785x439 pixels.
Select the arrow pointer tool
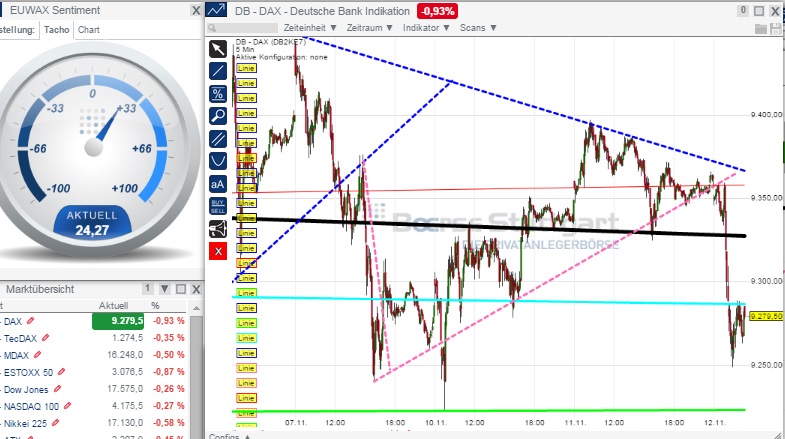pos(218,49)
